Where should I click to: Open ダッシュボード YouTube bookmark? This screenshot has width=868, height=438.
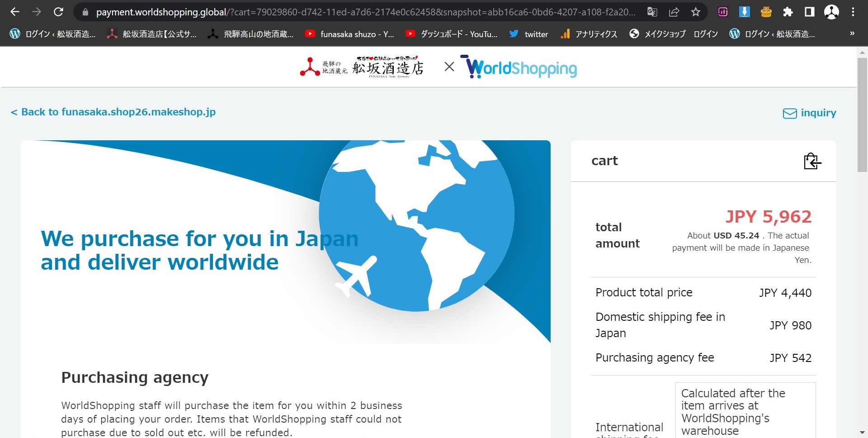451,34
